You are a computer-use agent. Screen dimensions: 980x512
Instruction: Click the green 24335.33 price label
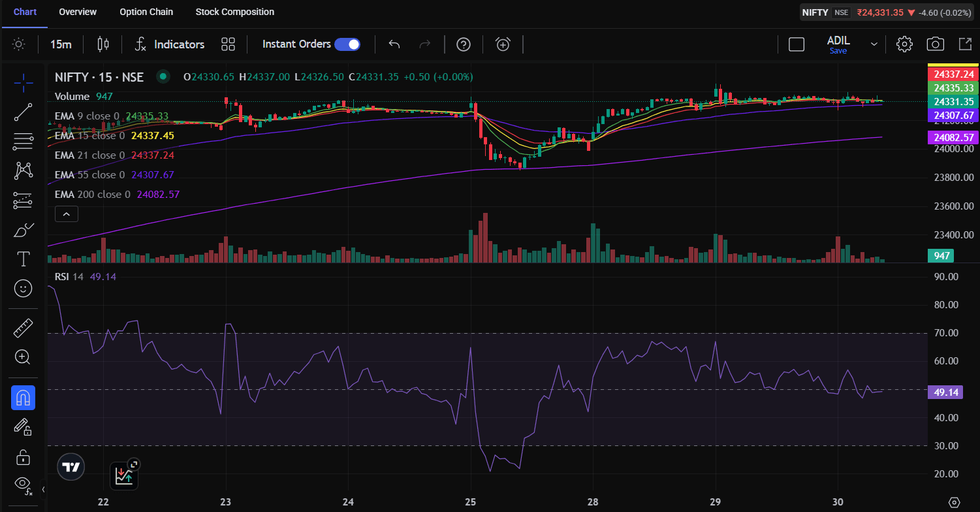[953, 88]
